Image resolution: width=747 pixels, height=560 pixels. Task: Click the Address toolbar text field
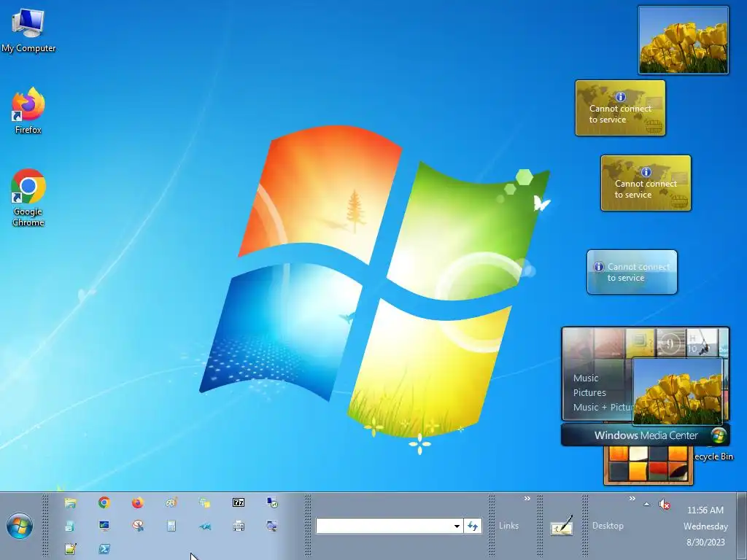(384, 526)
